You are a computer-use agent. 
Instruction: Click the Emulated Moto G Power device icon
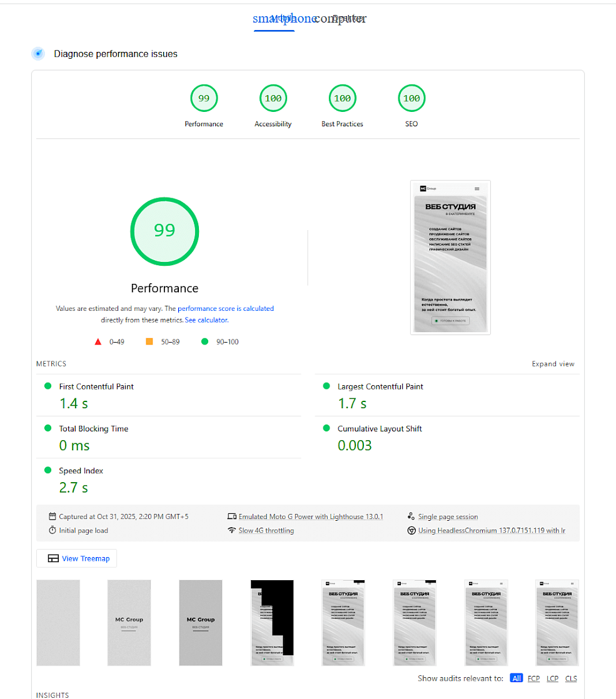pyautogui.click(x=232, y=516)
